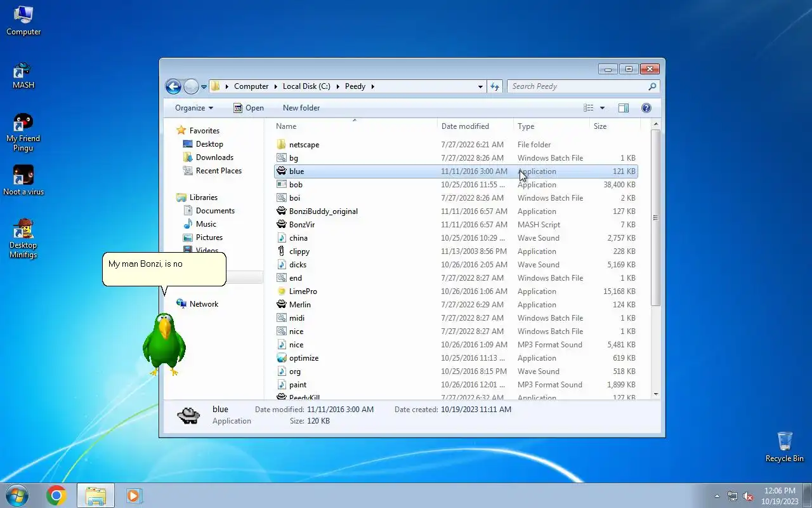Open recent pages dropdown arrow
Screen dimensions: 812x508
click(204, 86)
